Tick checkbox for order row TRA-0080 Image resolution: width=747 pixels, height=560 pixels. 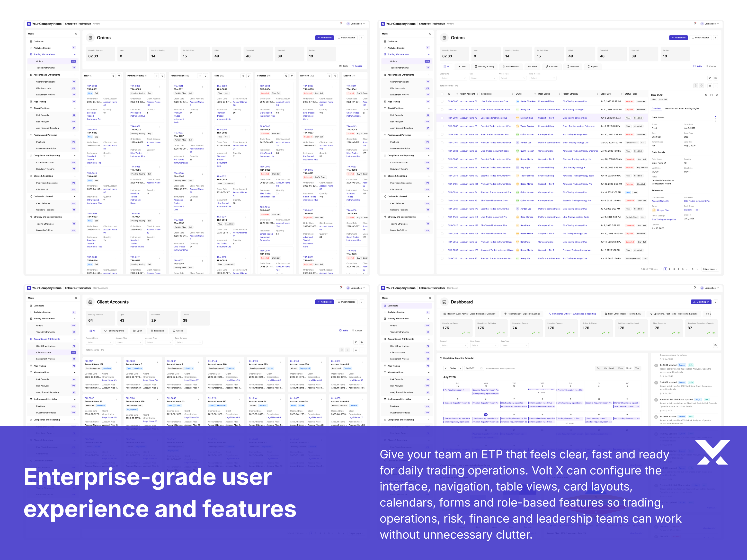(442, 101)
